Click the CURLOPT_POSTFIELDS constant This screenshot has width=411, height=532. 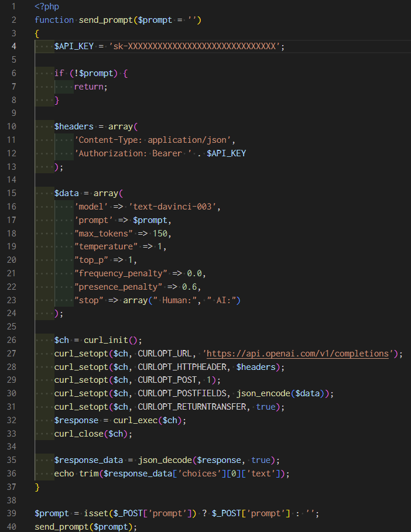click(182, 393)
